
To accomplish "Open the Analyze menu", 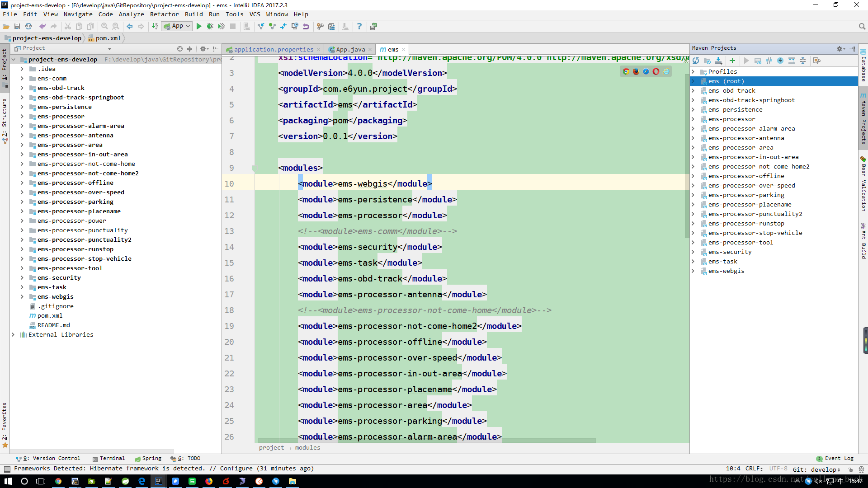I will pos(131,14).
